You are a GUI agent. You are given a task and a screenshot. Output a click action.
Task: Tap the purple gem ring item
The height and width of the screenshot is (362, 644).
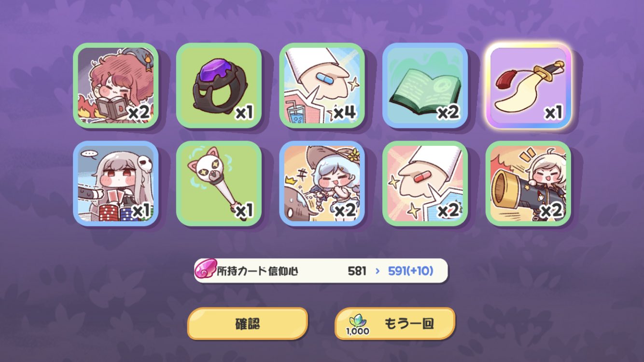pyautogui.click(x=219, y=85)
